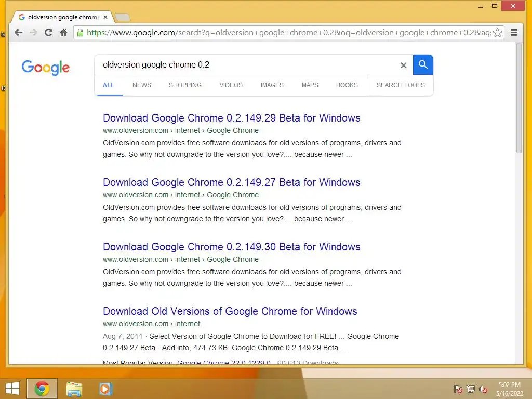Close the Chrome window
This screenshot has width=532, height=399.
513,6
